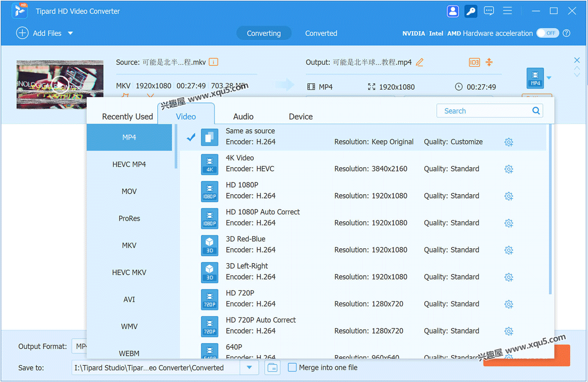Open settings gear for 3D Red-Blue
Screen dimensions: 588x382
click(509, 250)
